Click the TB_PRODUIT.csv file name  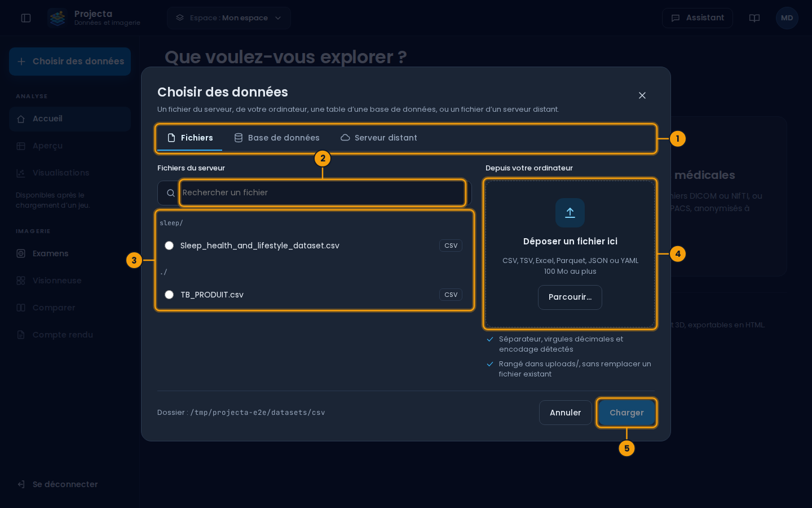212,295
